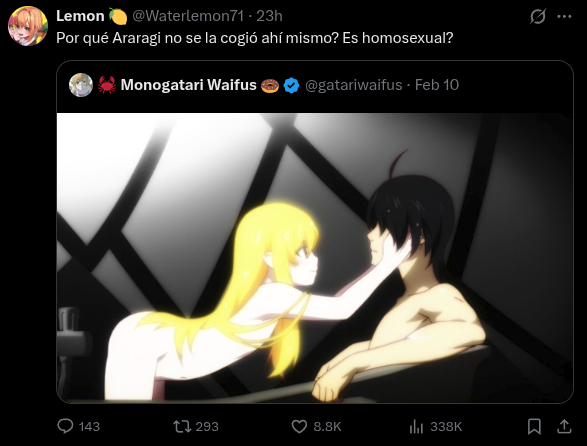Open the quoted tweet's anime image
587x446 pixels.
[315, 258]
